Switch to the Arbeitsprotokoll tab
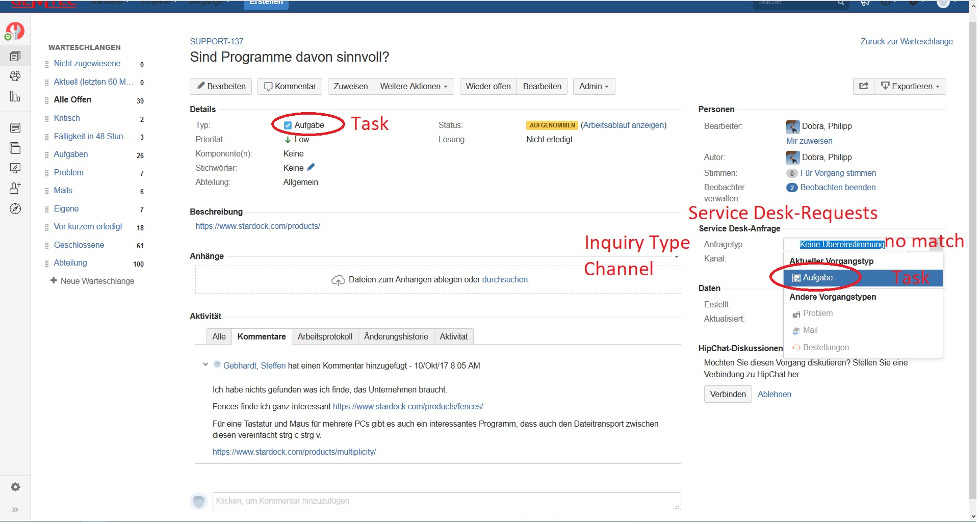 (325, 336)
